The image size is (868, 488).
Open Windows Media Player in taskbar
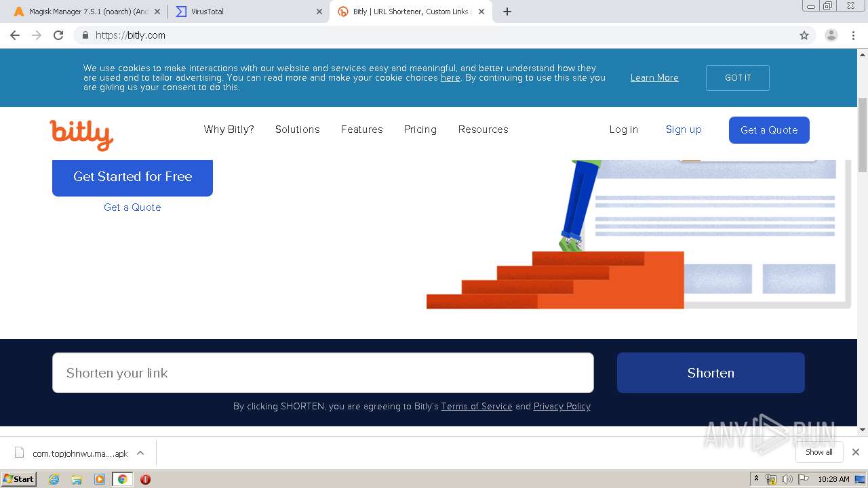(100, 479)
